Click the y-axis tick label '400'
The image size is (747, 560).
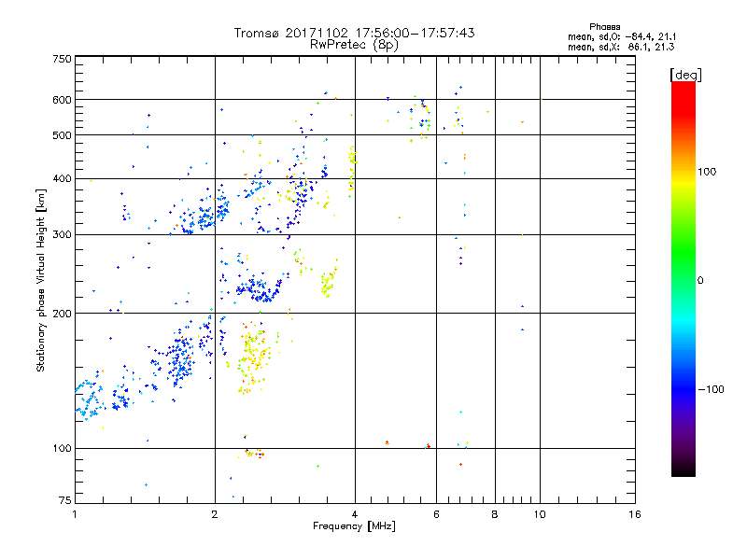(x=63, y=178)
